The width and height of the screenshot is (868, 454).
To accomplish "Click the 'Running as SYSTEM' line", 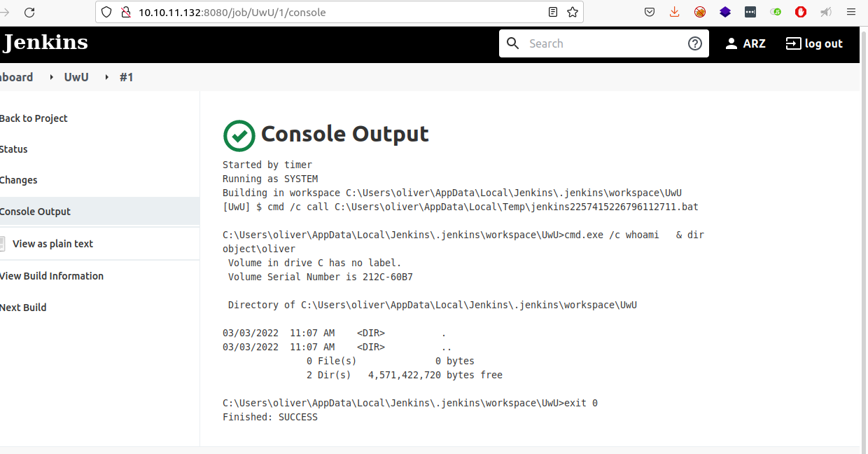I will [270, 179].
